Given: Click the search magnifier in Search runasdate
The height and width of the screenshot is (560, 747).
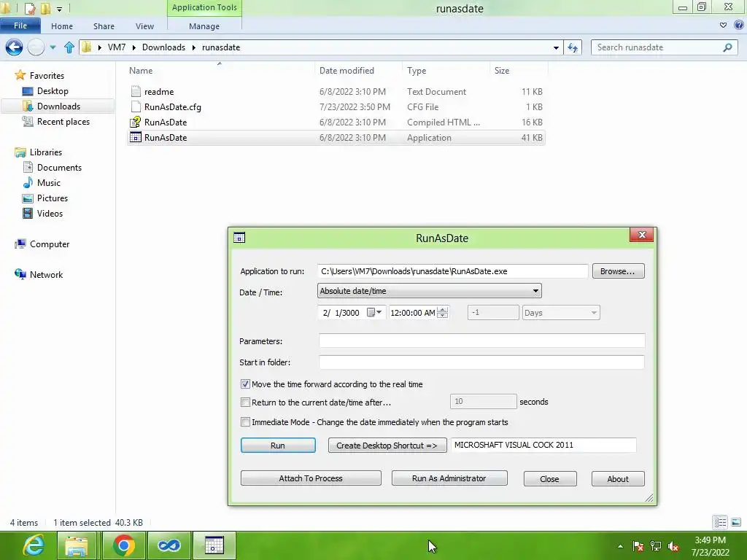Looking at the screenshot, I should pyautogui.click(x=727, y=47).
